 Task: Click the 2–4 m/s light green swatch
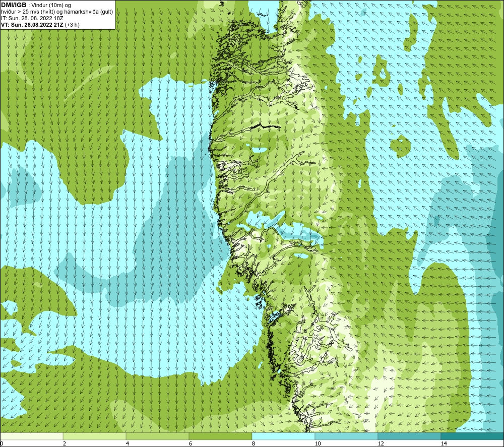pos(95,436)
